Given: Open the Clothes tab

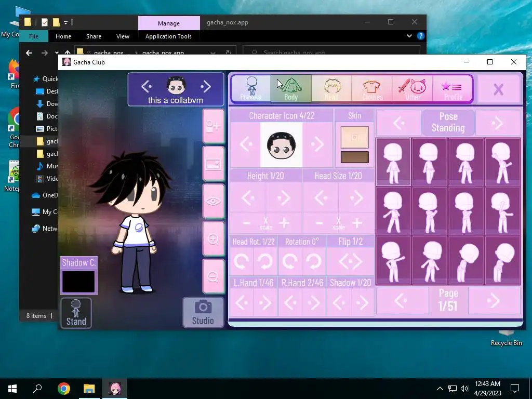Looking at the screenshot, I should pyautogui.click(x=372, y=88).
